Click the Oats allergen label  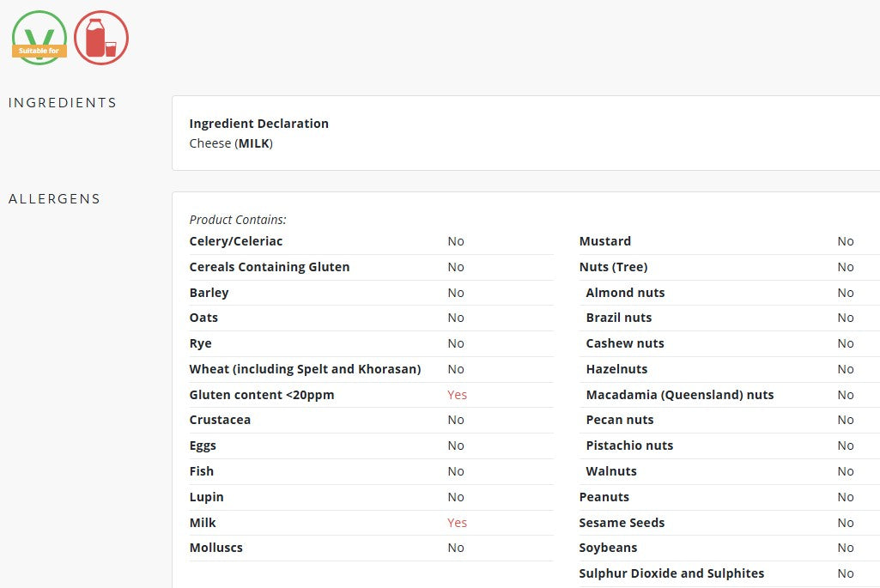(x=203, y=318)
